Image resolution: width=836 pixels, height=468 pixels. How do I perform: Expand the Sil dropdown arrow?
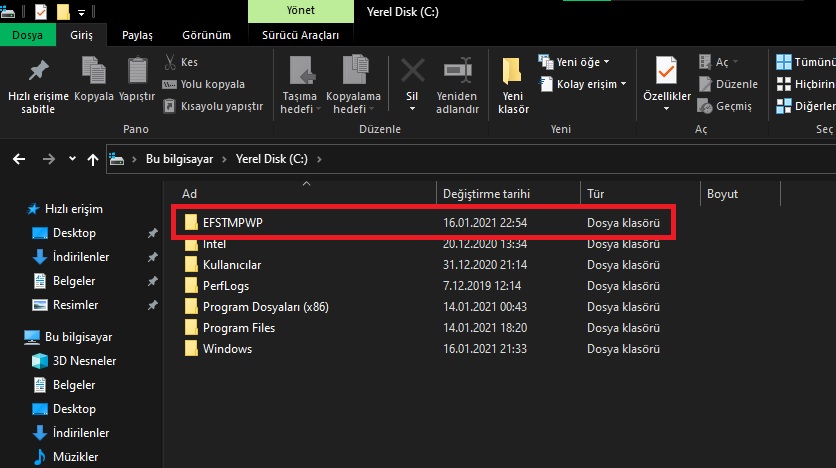pyautogui.click(x=412, y=109)
